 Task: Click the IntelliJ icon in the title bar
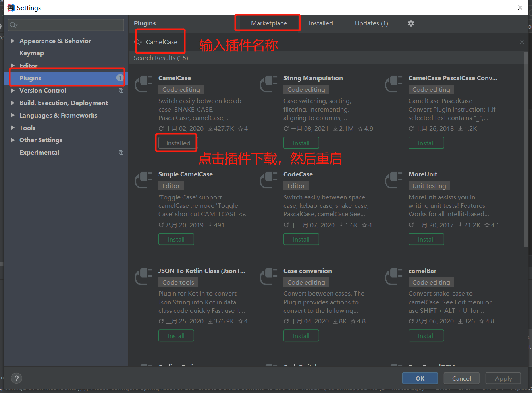(x=11, y=8)
